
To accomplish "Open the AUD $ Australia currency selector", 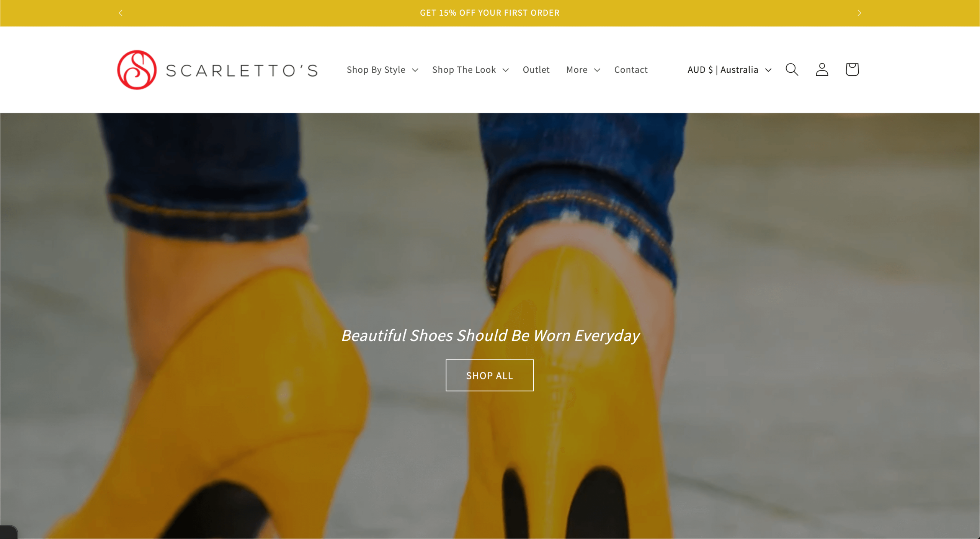I will tap(729, 70).
